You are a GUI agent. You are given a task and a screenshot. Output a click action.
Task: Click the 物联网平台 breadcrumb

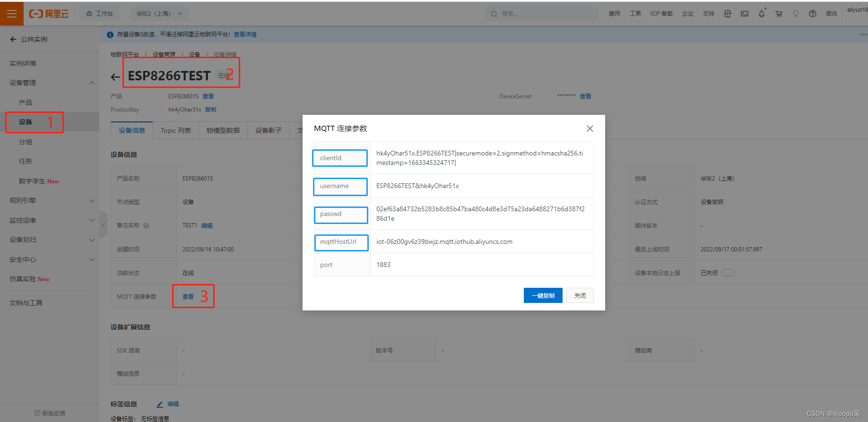[125, 54]
